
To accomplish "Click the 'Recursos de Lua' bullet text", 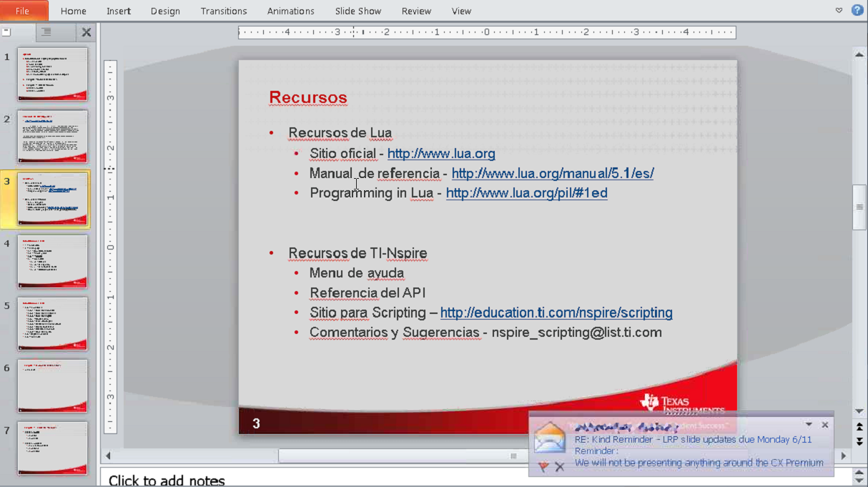I will pos(340,134).
